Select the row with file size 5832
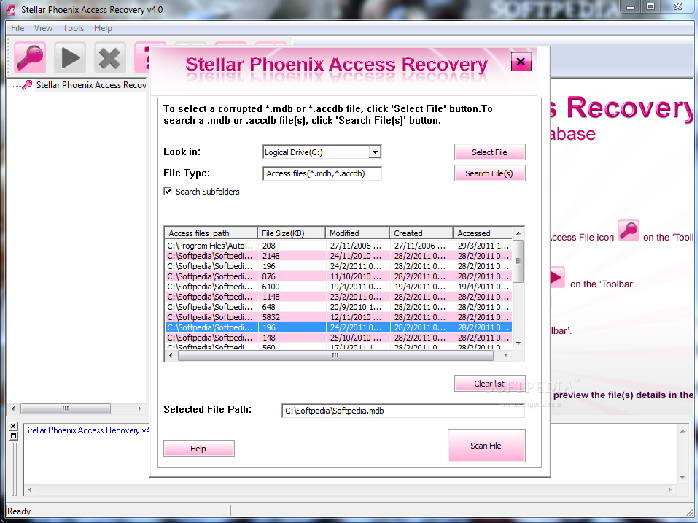 click(x=338, y=317)
